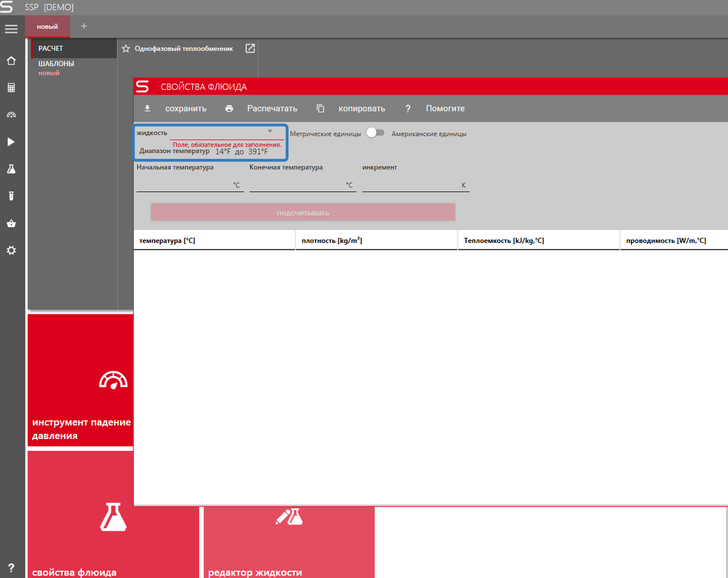The width and height of the screenshot is (728, 578).
Task: Toggle metric and American units switch
Action: point(376,134)
